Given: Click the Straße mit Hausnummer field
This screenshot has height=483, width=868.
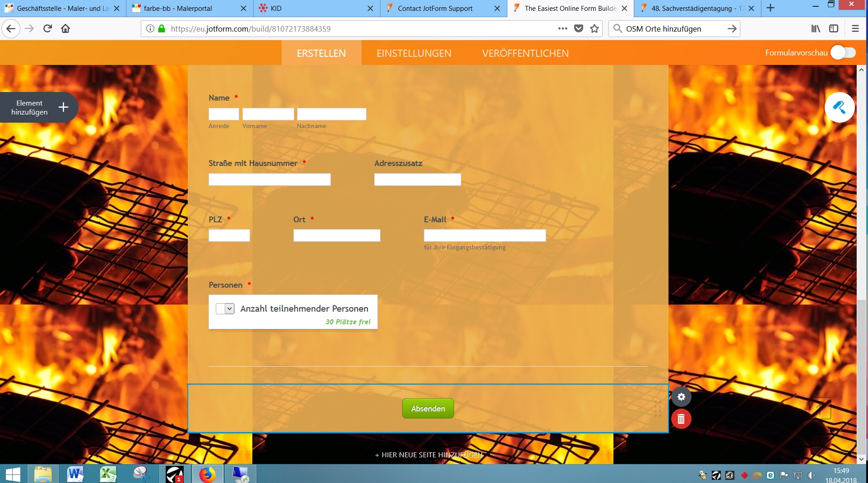Looking at the screenshot, I should [269, 179].
